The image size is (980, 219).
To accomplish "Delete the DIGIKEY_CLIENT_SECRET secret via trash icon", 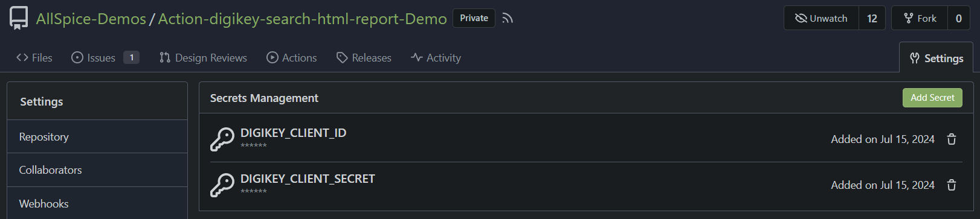I will coord(952,185).
